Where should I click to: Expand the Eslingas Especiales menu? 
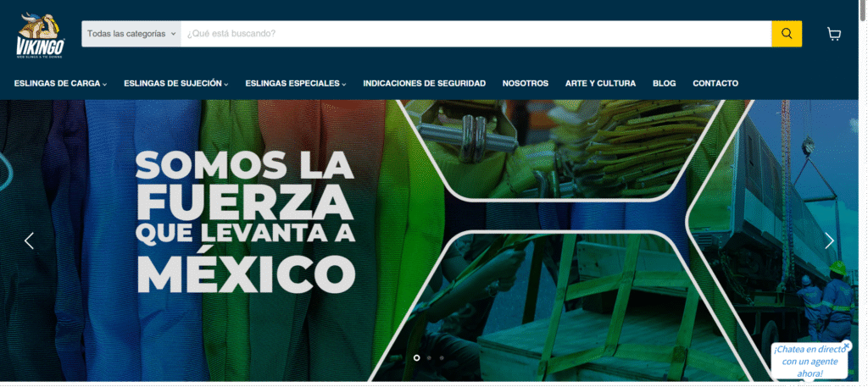coord(296,84)
